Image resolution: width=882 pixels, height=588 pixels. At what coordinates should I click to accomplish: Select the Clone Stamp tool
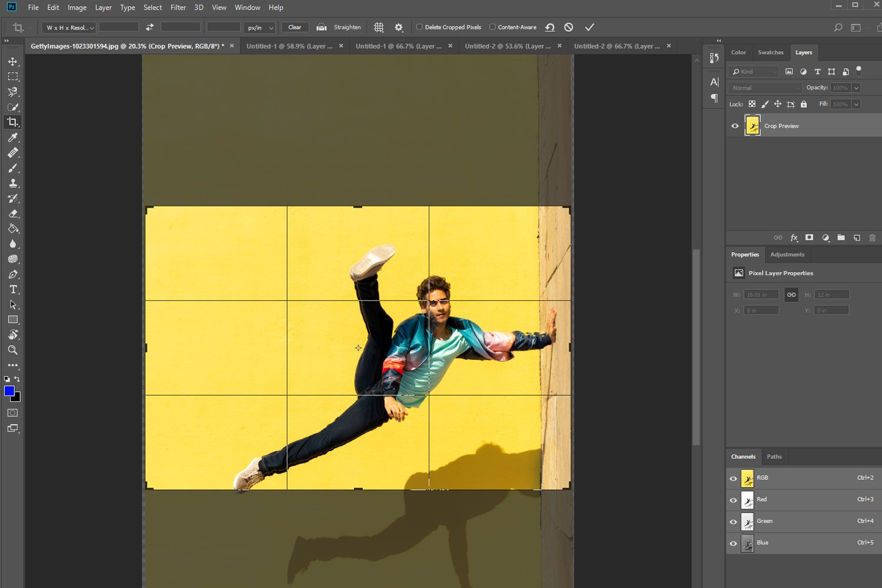coord(12,183)
